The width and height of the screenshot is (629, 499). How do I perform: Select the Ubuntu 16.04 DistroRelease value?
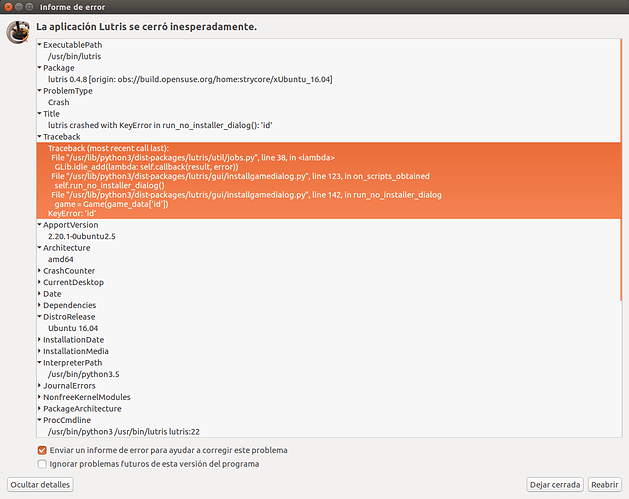[73, 328]
